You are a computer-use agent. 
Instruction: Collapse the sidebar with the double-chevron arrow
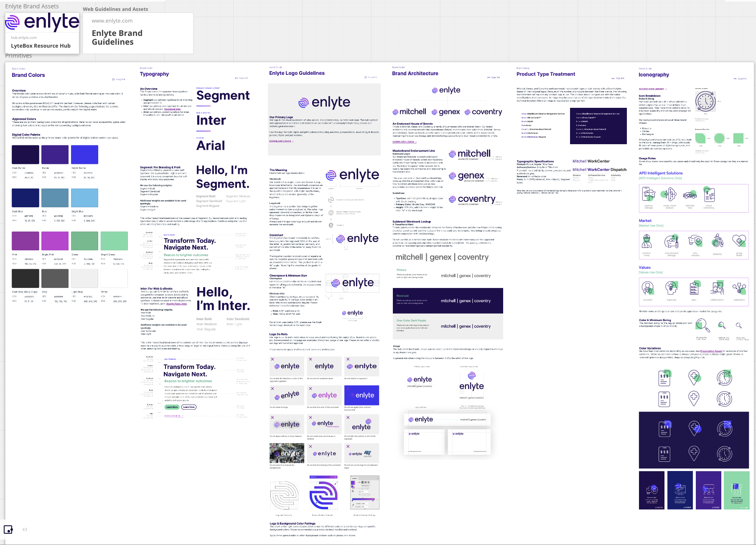25,529
